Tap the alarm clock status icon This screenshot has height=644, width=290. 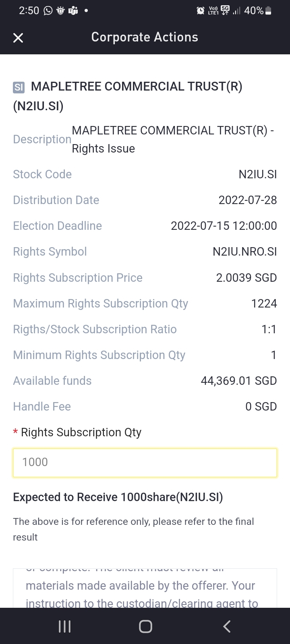point(200,11)
